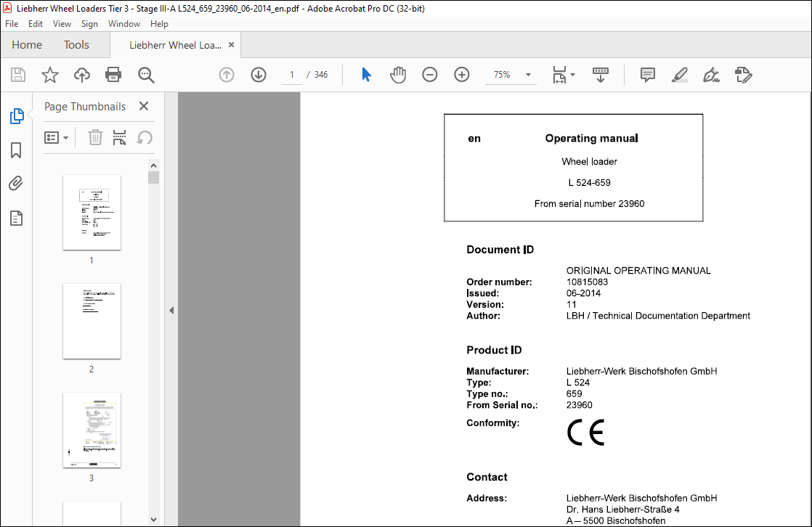Click the Save file icon
This screenshot has height=527, width=812.
(18, 75)
